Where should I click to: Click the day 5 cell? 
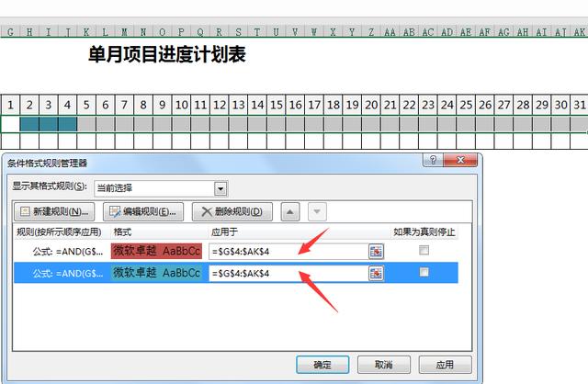coord(86,105)
